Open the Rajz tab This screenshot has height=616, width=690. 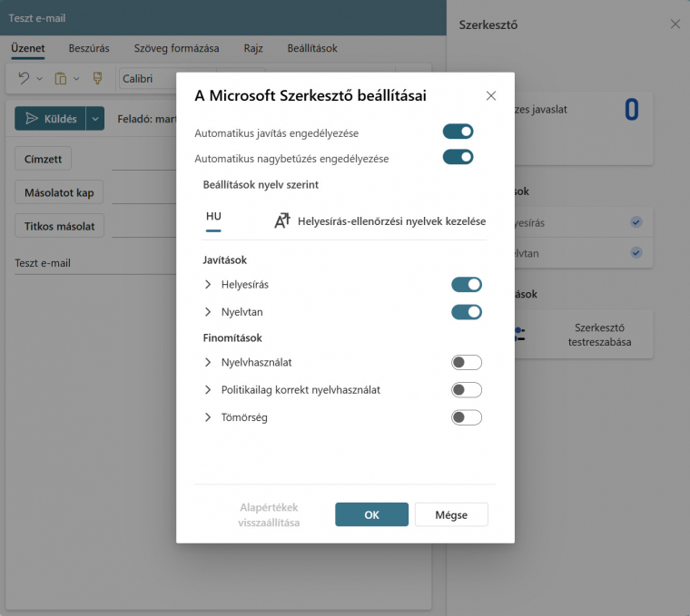point(253,48)
